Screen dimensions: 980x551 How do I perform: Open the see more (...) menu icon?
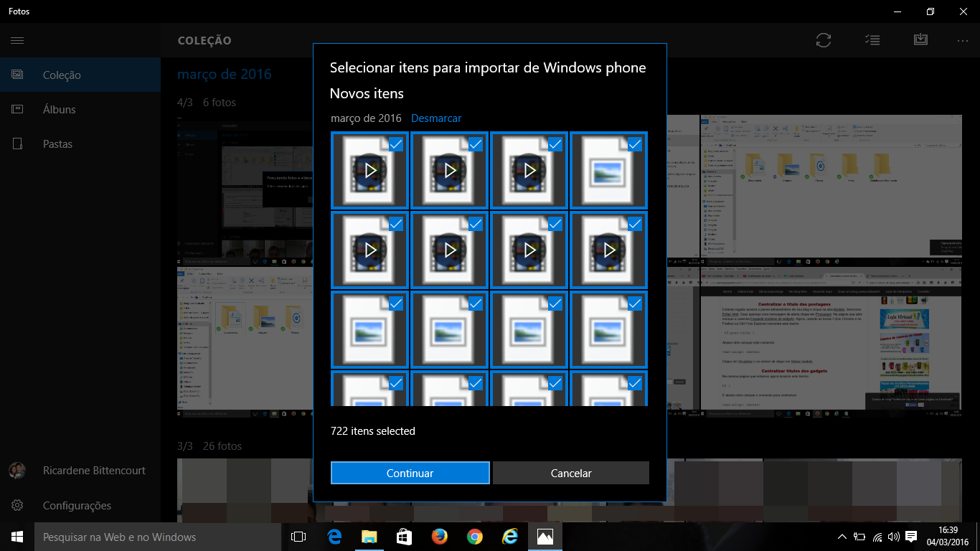coord(962,40)
